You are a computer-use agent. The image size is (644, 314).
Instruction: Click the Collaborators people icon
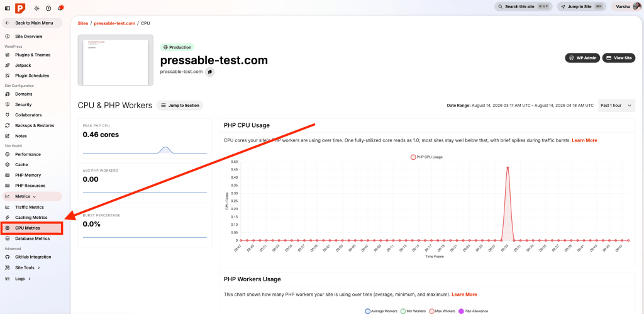click(x=8, y=115)
